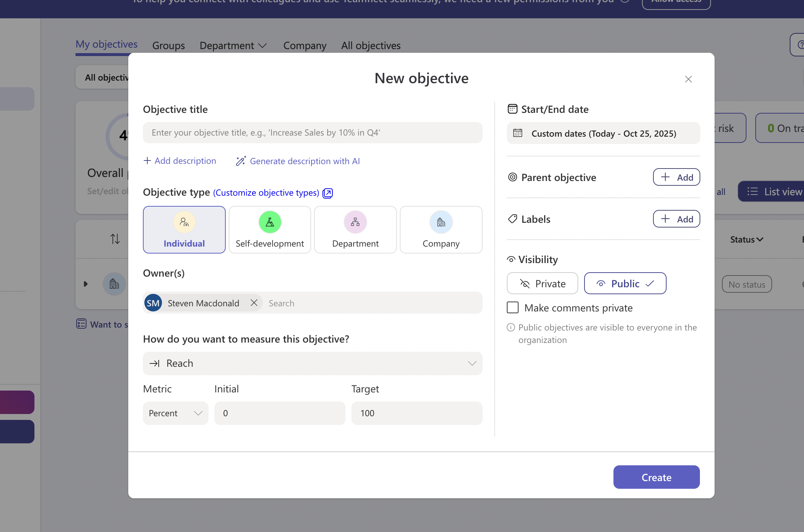Click the eye icon beside Visibility heading

pyautogui.click(x=511, y=259)
